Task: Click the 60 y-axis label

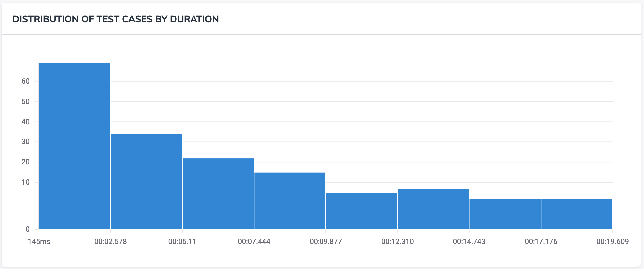Action: click(x=26, y=81)
